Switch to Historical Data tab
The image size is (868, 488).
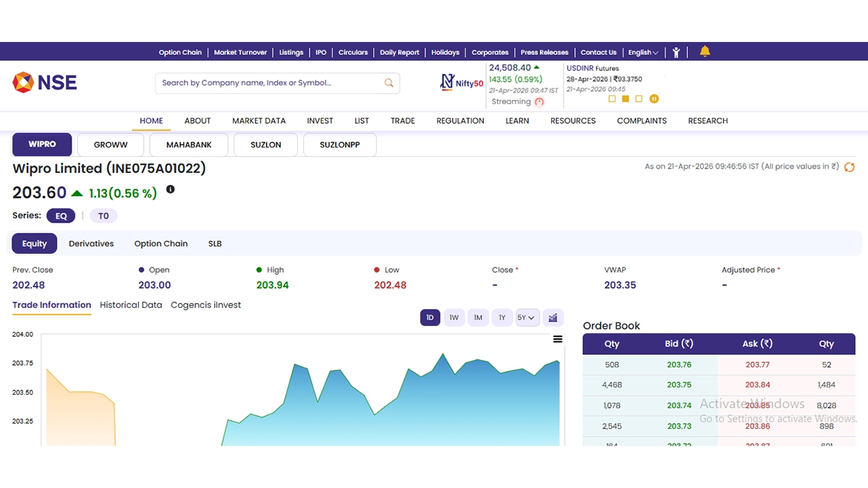point(131,305)
